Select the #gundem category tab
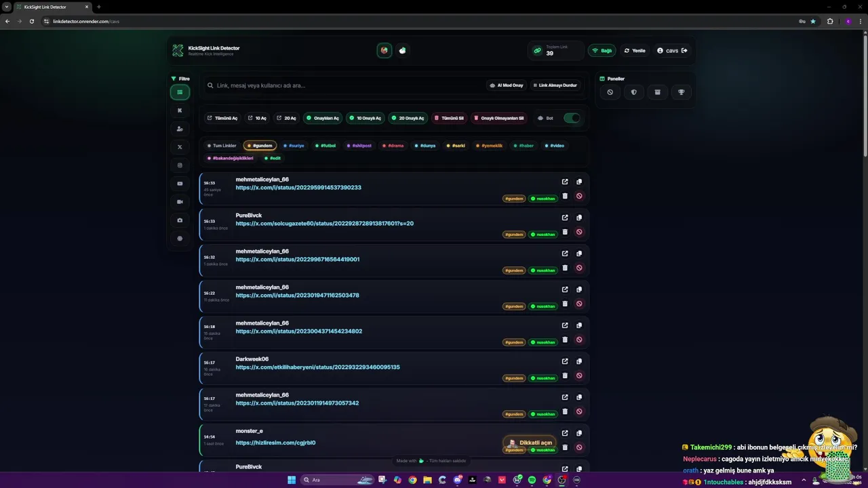 click(x=260, y=146)
